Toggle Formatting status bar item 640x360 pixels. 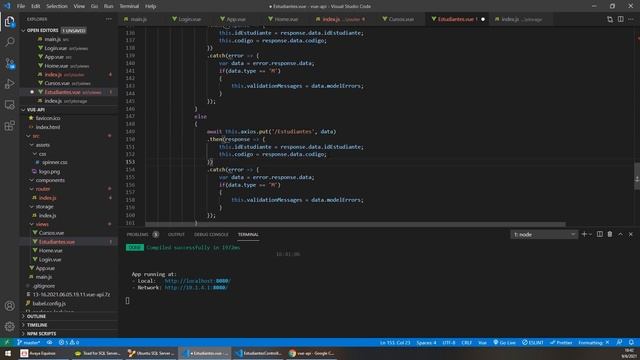[594, 342]
